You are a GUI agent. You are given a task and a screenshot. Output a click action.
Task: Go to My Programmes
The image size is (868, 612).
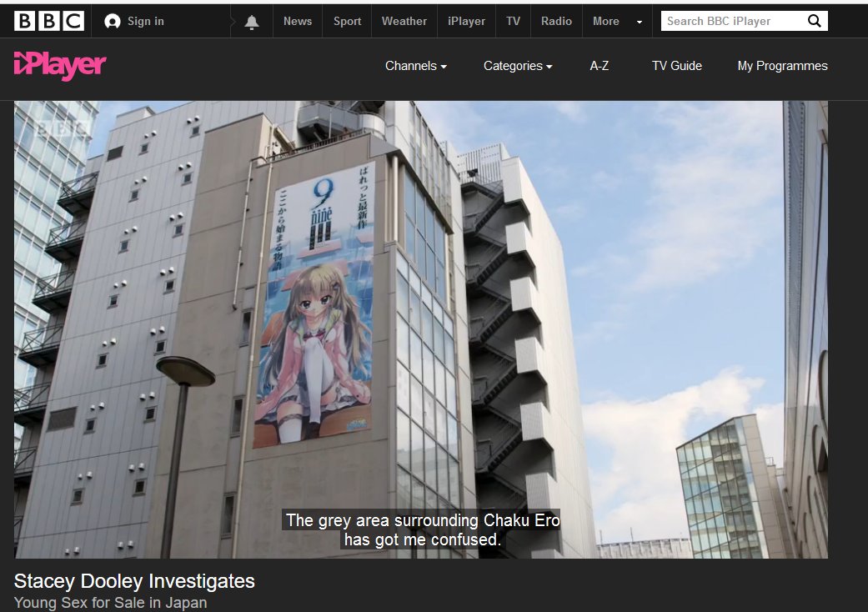(x=782, y=66)
